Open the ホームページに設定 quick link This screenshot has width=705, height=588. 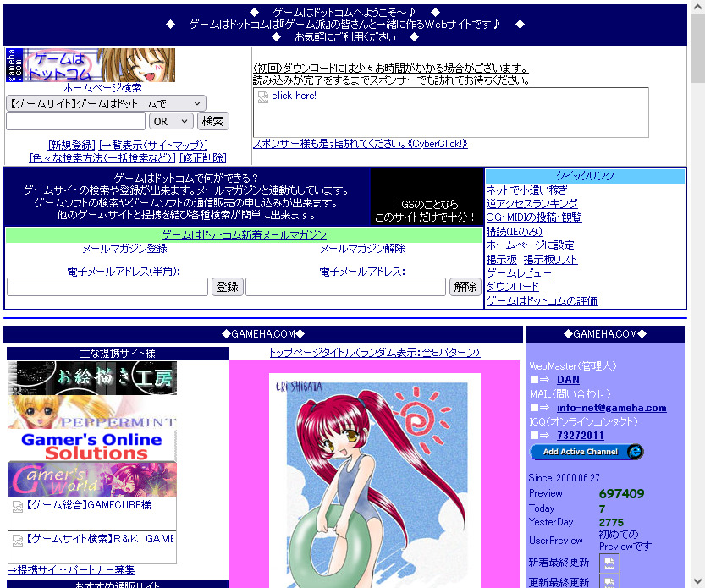coord(530,245)
